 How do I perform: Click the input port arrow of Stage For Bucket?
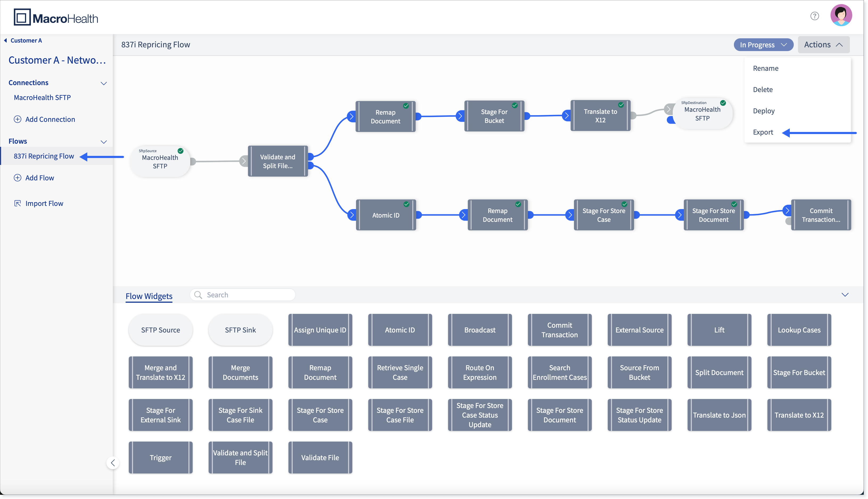pyautogui.click(x=460, y=116)
